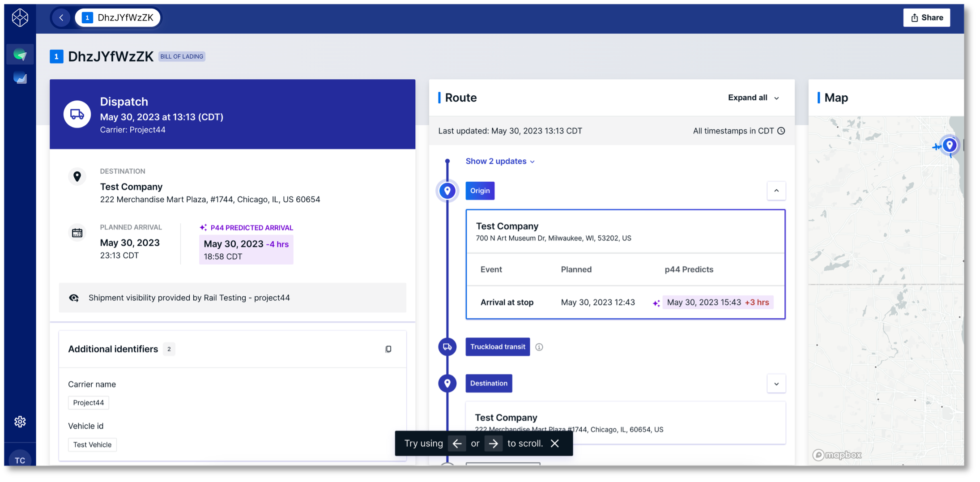The width and height of the screenshot is (980, 482).
Task: Select the DhzJYfWzZK shipment tab
Action: (x=119, y=18)
